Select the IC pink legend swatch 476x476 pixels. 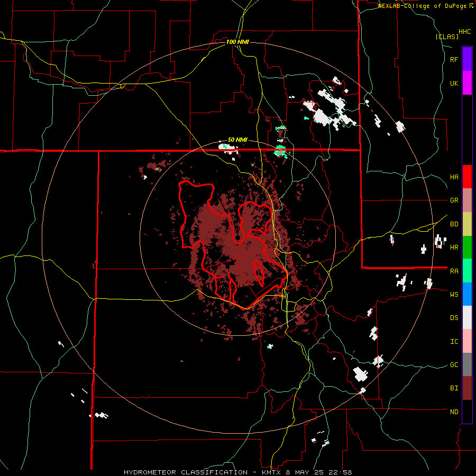point(467,341)
